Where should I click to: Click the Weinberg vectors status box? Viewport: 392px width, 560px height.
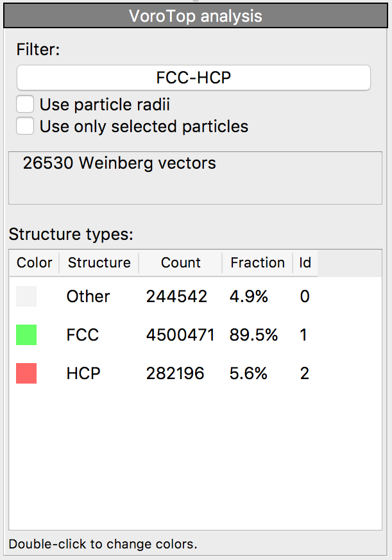click(x=195, y=178)
